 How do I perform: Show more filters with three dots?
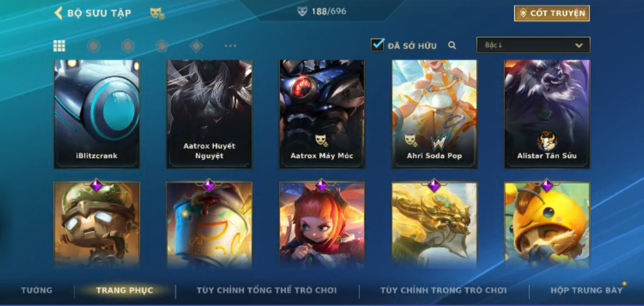(230, 46)
